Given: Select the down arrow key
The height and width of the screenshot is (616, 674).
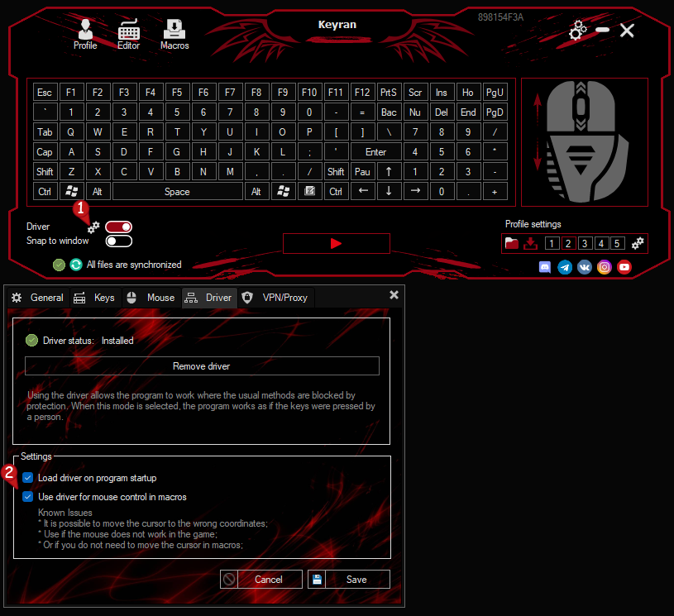Looking at the screenshot, I should tap(389, 192).
